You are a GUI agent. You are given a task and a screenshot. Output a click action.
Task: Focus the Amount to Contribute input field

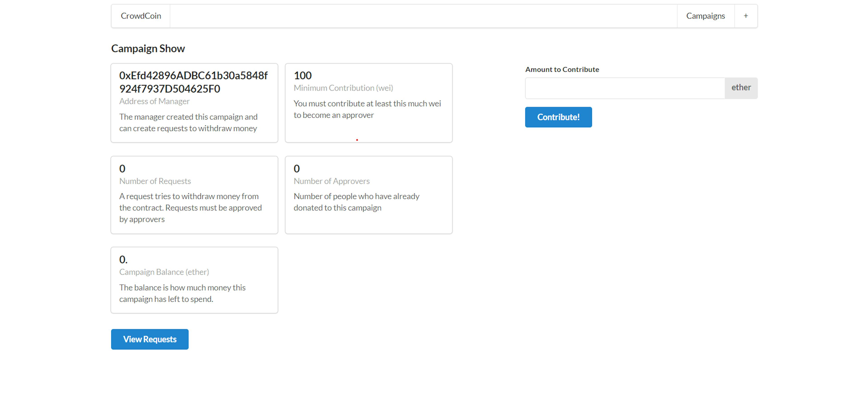(625, 88)
